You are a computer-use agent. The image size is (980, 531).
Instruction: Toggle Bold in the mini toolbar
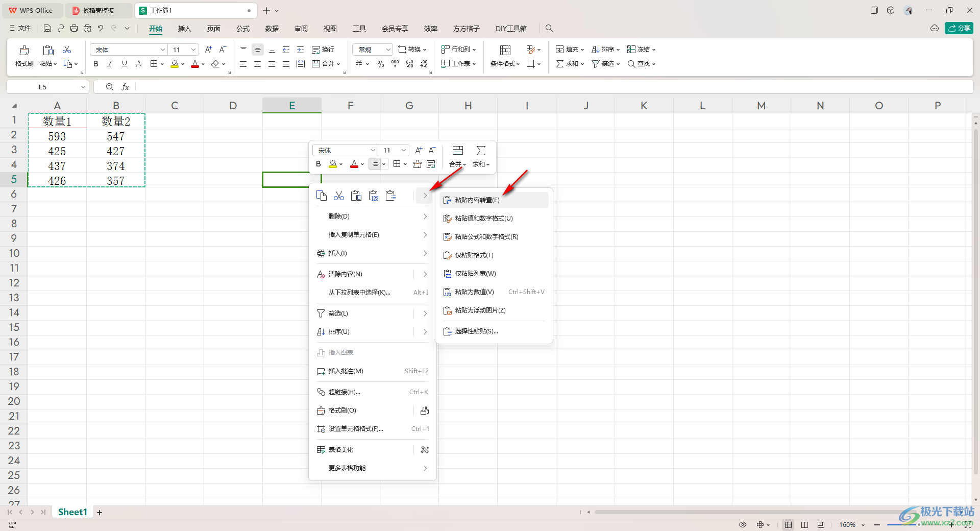[318, 164]
